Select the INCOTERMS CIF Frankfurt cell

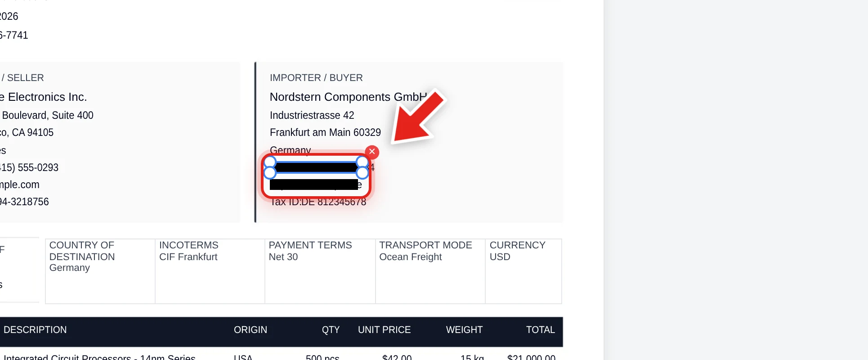(210, 271)
